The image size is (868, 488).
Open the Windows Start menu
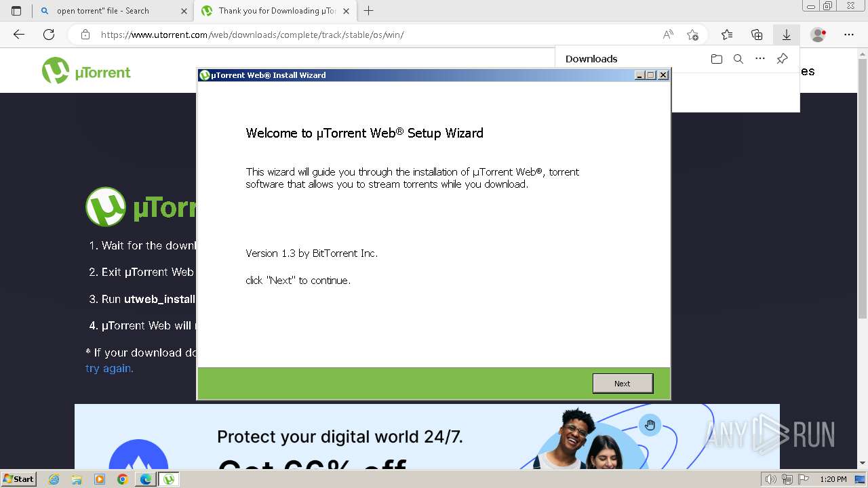point(18,479)
